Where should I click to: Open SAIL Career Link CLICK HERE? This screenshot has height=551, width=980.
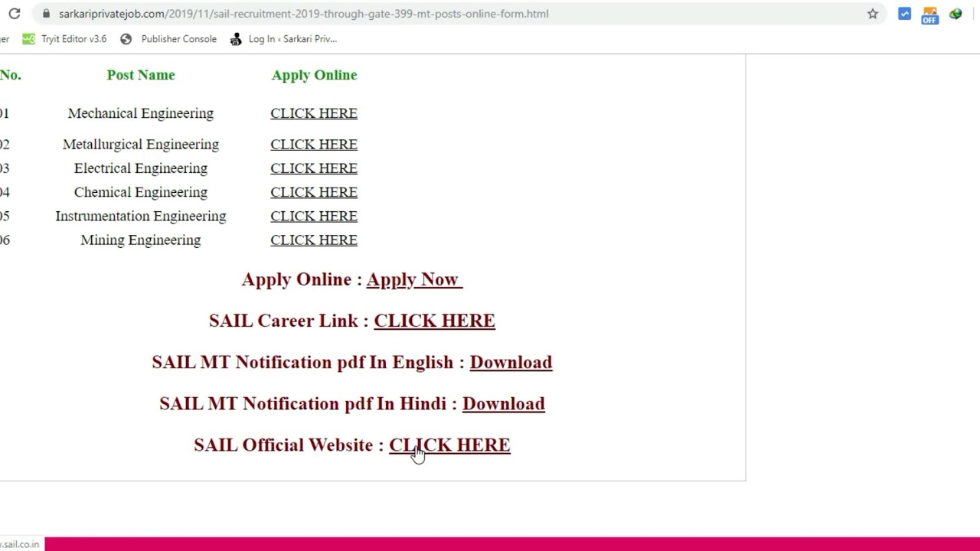click(434, 321)
